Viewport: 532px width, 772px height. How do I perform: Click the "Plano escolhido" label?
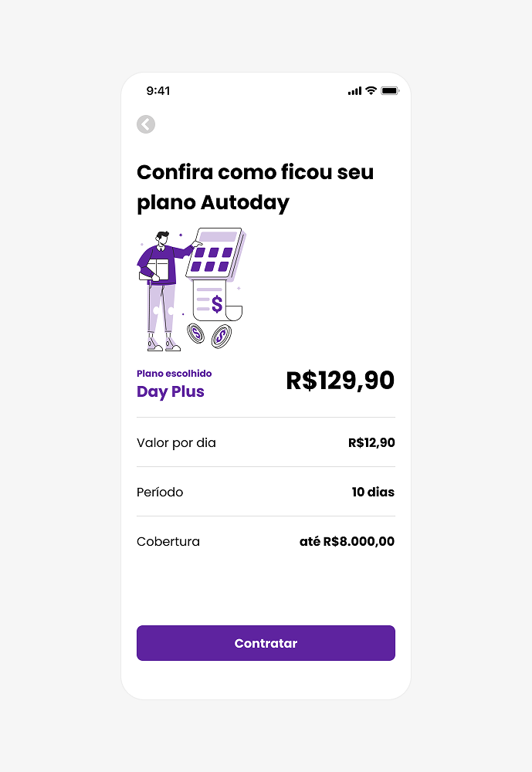[x=175, y=374]
